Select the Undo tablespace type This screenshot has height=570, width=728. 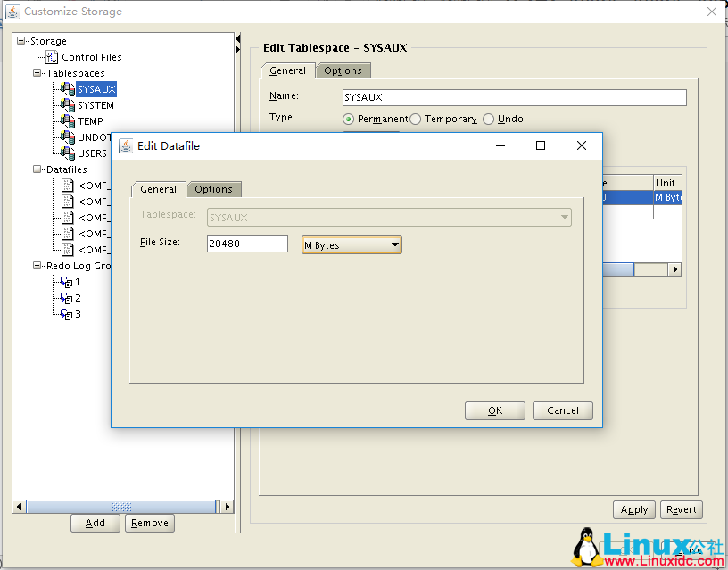[489, 119]
